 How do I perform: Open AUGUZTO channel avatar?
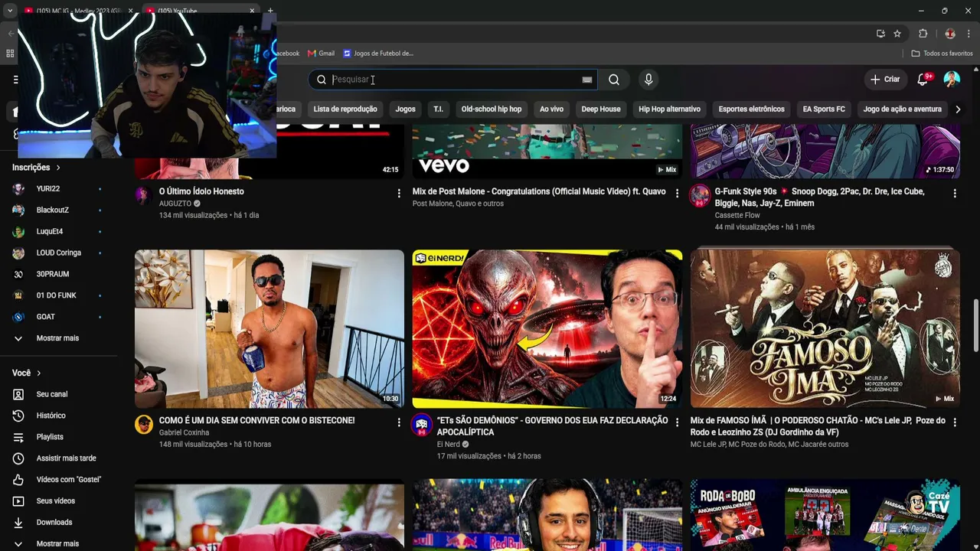[144, 195]
